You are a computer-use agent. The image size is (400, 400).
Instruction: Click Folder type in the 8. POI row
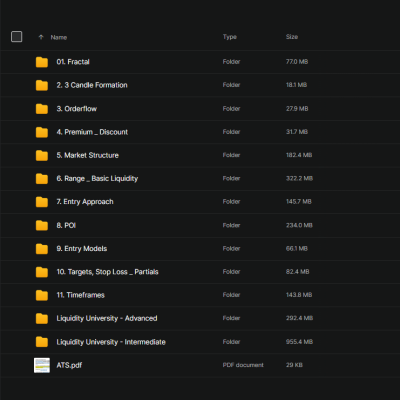pyautogui.click(x=231, y=225)
